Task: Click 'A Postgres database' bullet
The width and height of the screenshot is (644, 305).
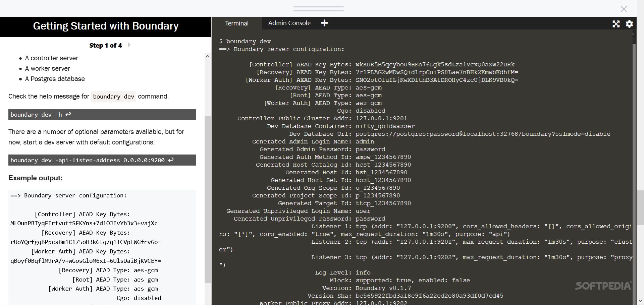Action: 55,79
